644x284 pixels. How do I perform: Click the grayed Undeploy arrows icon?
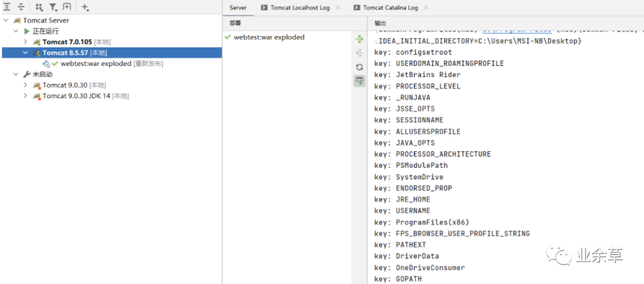coord(360,53)
